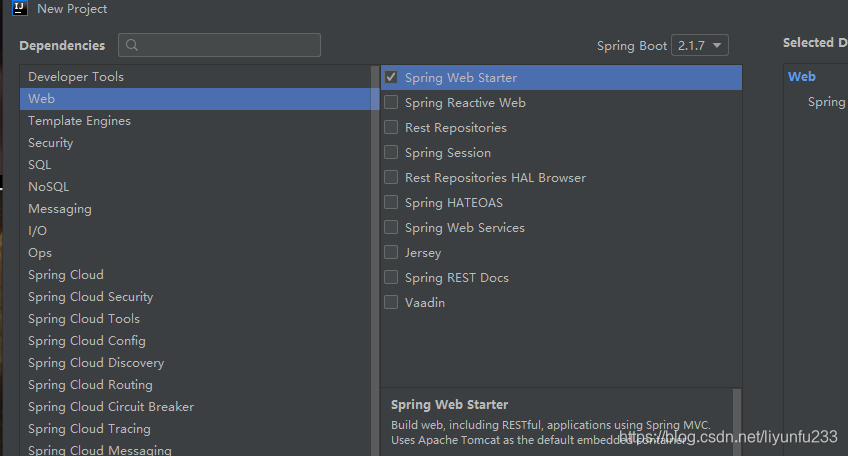Select the Spring Cloud category
The image size is (848, 456).
coord(196,275)
